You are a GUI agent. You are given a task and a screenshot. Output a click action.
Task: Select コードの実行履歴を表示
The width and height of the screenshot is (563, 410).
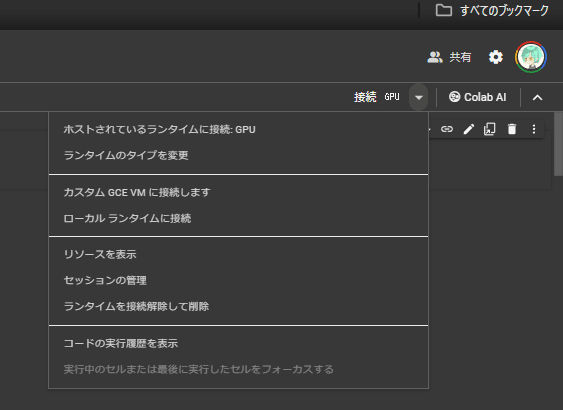click(238, 344)
